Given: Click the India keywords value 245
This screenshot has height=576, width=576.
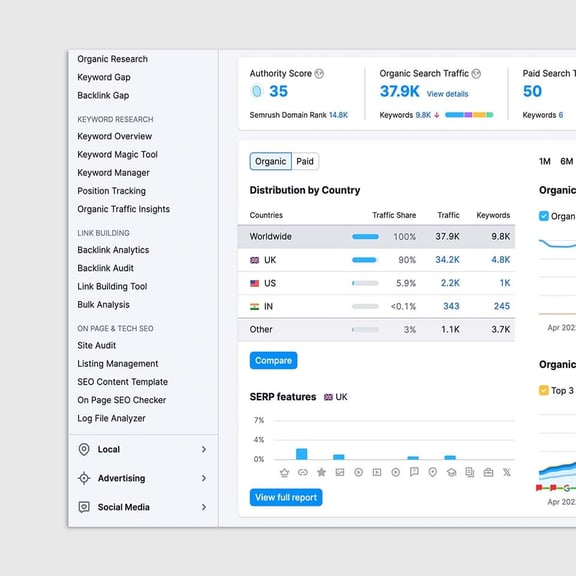Looking at the screenshot, I should [502, 306].
